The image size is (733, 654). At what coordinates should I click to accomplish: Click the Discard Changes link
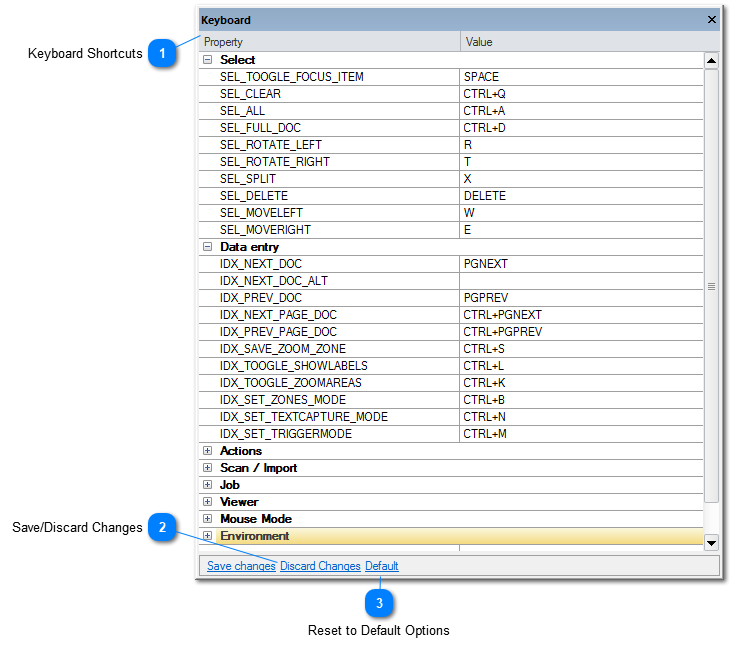click(x=320, y=566)
